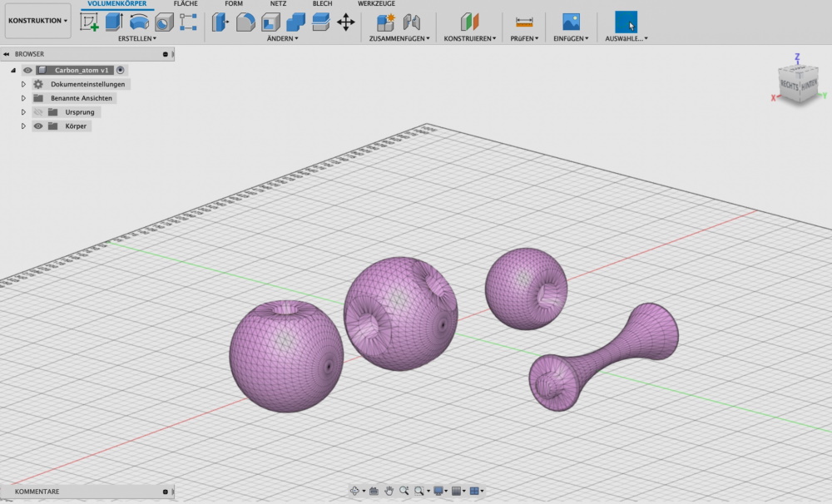This screenshot has width=832, height=504.
Task: Click the gear icon for Dokumenteinstellungen
Action: tap(38, 84)
